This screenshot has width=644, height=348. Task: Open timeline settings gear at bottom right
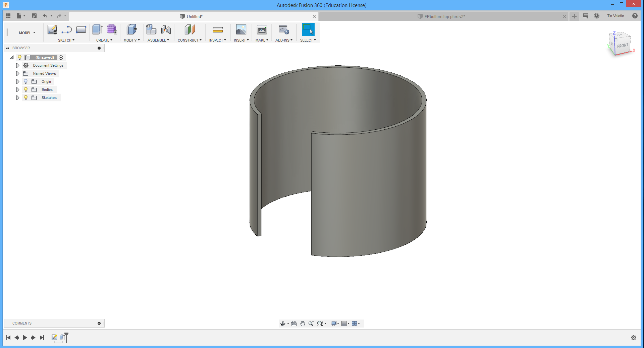634,338
